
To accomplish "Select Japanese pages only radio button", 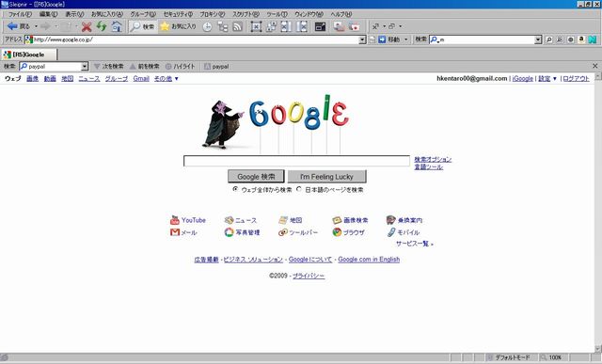I will pyautogui.click(x=299, y=189).
